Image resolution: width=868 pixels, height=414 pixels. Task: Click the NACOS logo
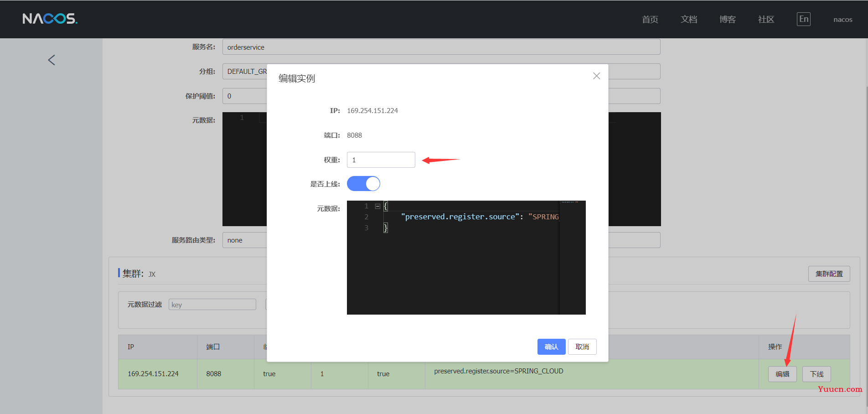50,19
